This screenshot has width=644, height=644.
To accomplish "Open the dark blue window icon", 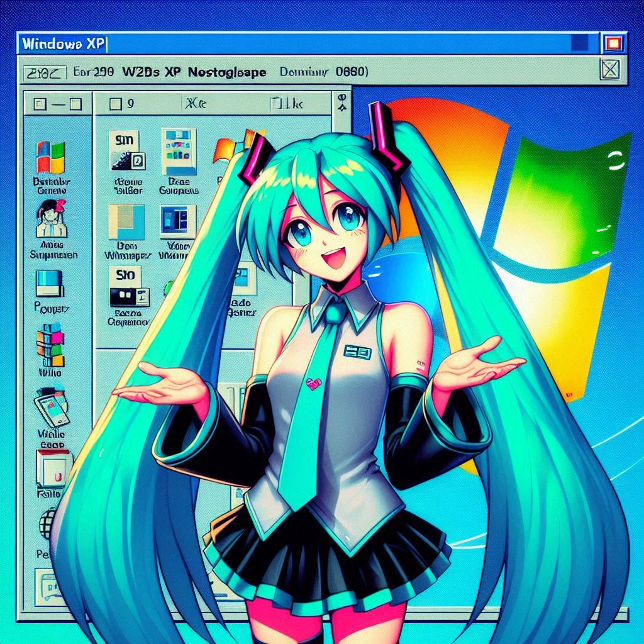I will 177,221.
